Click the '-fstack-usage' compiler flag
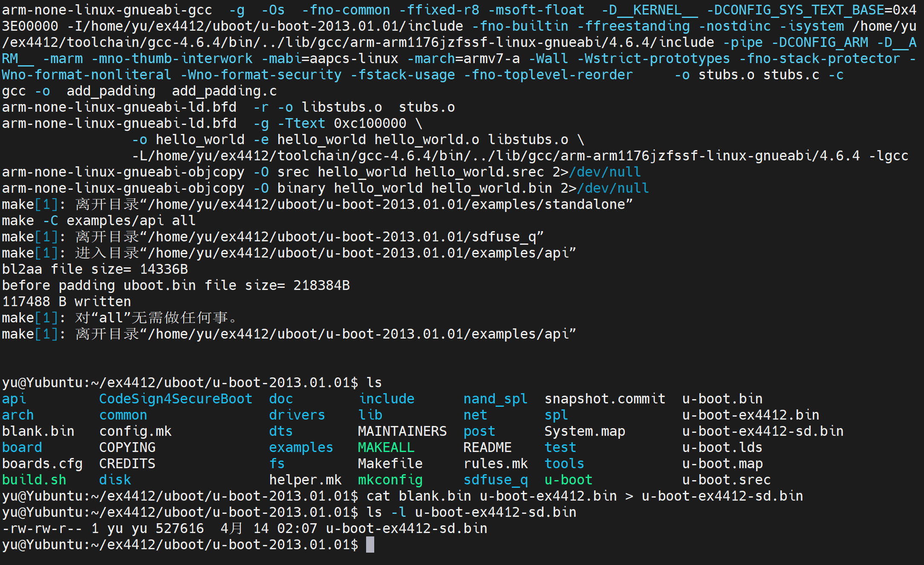Screen dimensions: 924x565 click(402, 75)
